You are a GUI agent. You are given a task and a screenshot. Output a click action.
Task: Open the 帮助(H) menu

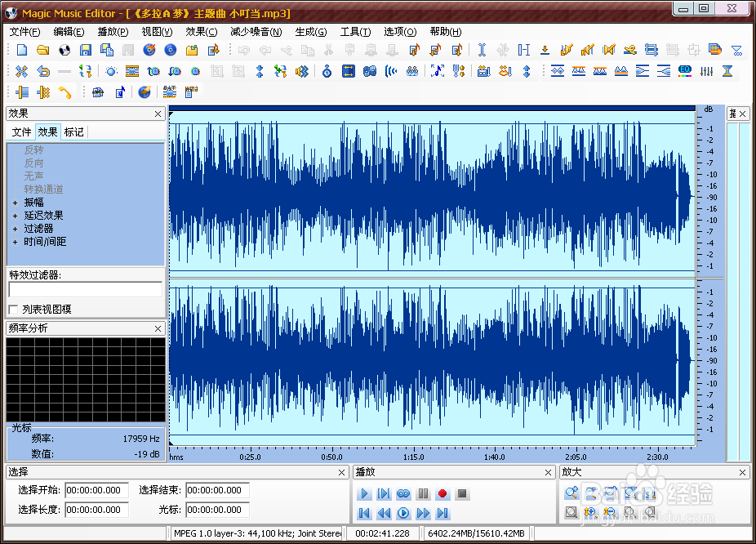pyautogui.click(x=446, y=32)
